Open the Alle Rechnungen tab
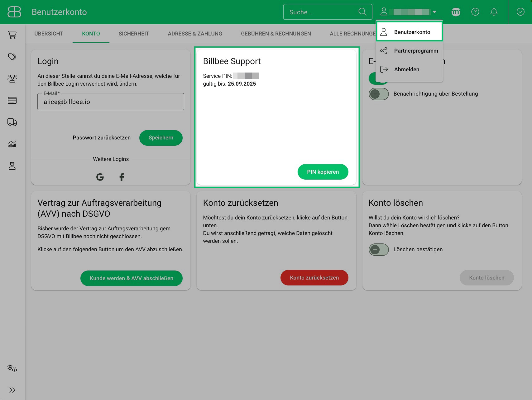Viewport: 532px width, 400px height. 352,34
